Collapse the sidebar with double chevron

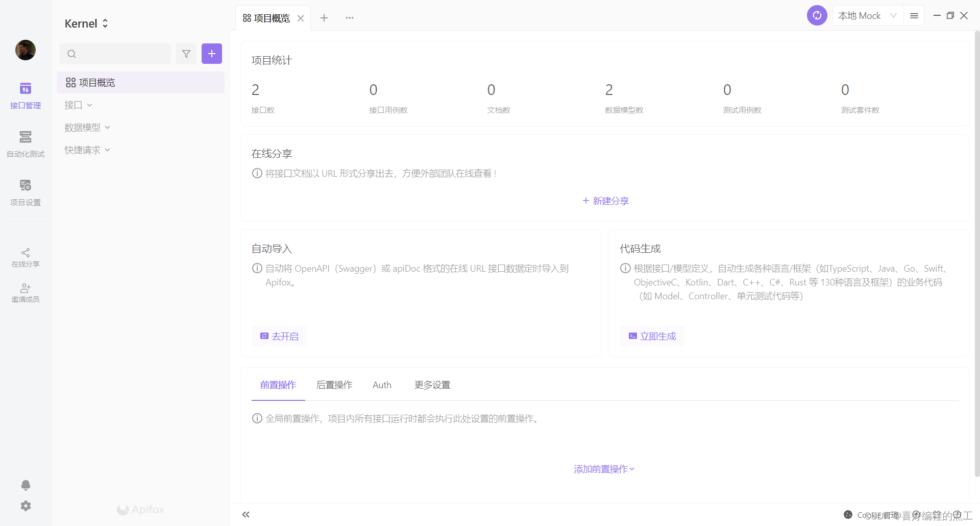246,514
